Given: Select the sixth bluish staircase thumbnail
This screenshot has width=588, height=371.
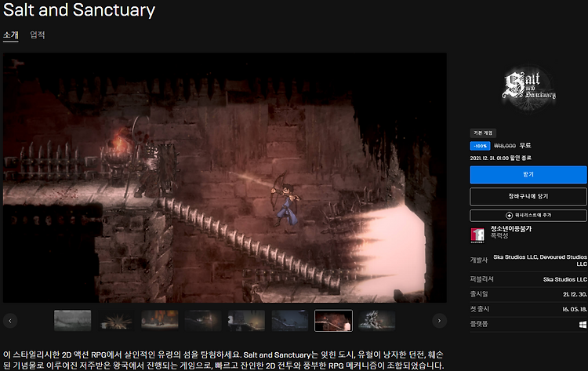Looking at the screenshot, I should click(x=290, y=320).
